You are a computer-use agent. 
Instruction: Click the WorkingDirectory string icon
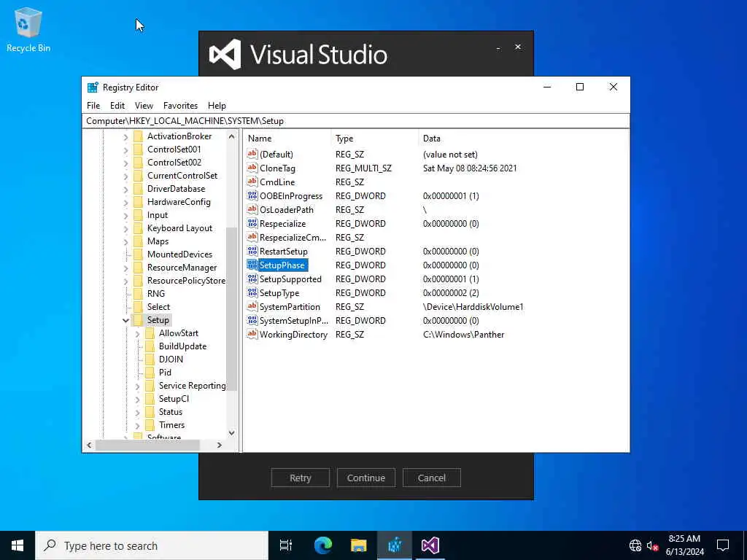pos(252,334)
